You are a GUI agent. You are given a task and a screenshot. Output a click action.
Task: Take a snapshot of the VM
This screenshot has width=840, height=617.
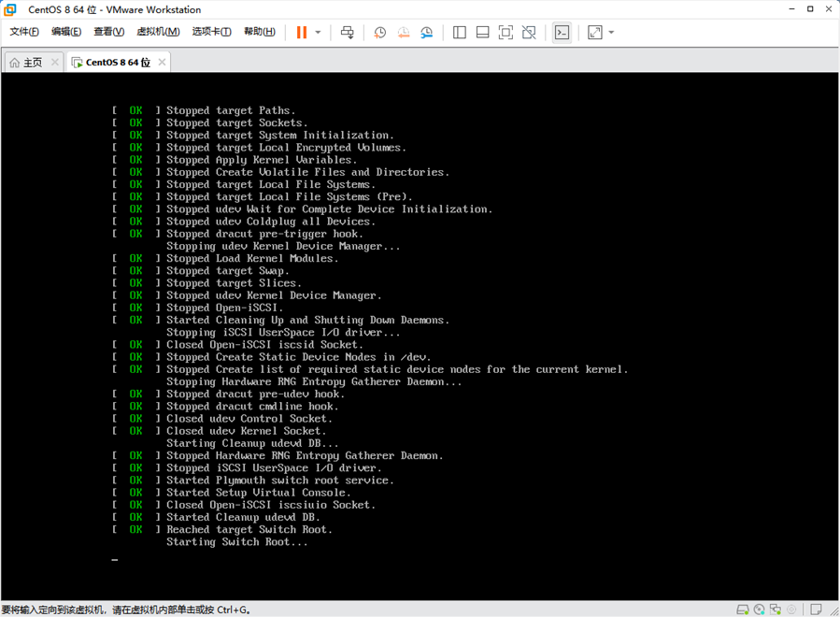tap(379, 32)
